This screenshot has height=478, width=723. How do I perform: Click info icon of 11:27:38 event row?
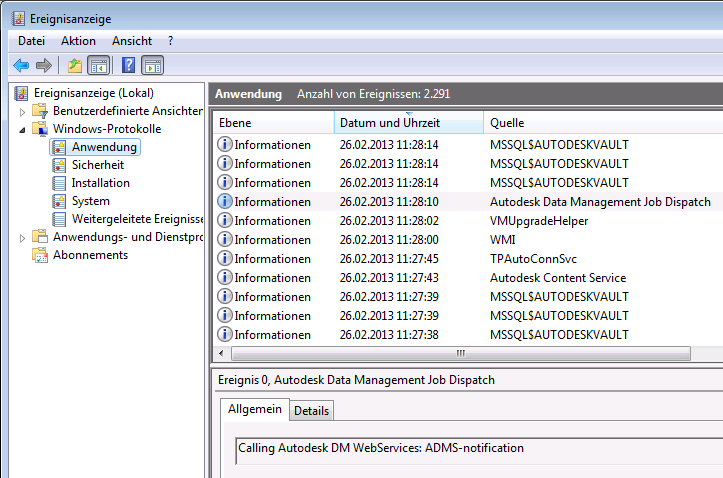point(225,334)
